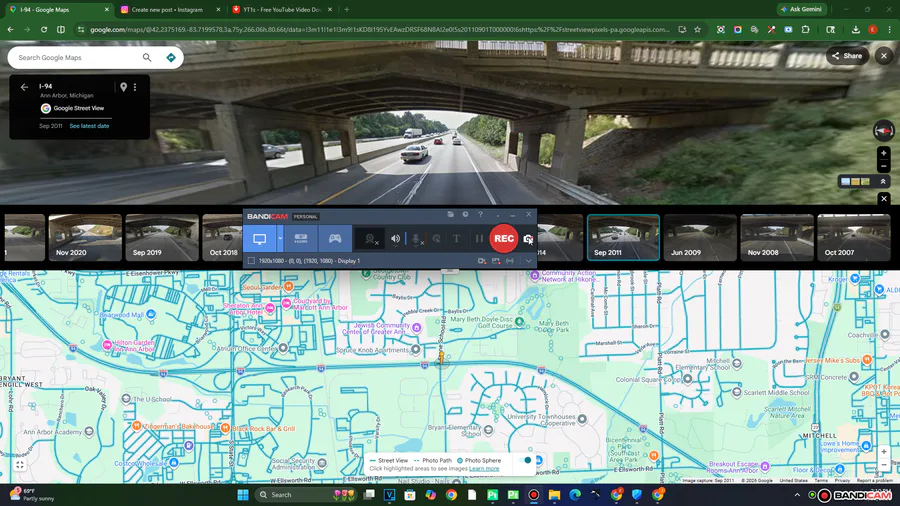Click Bandicam pause button
Image resolution: width=900 pixels, height=506 pixels.
(x=479, y=239)
